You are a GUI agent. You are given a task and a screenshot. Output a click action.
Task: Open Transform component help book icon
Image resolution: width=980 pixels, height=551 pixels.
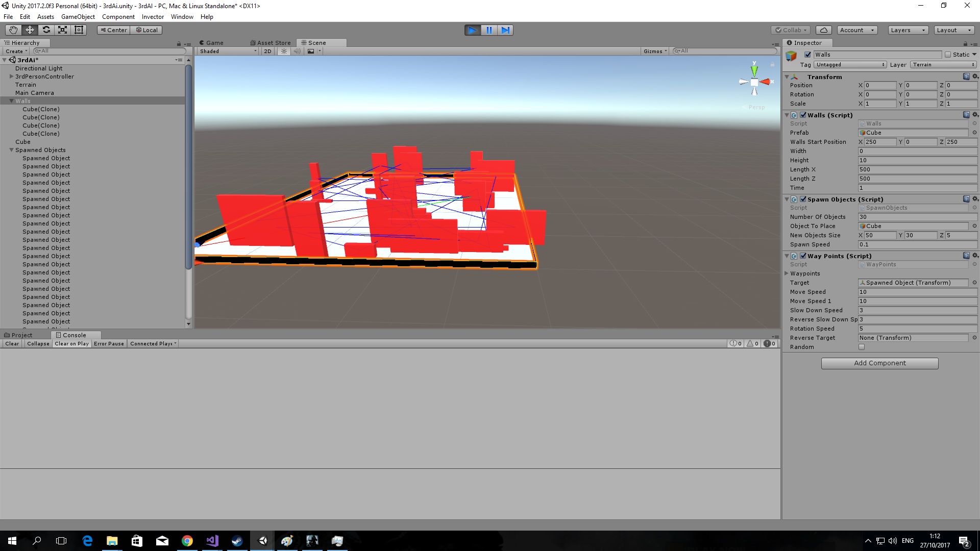966,77
